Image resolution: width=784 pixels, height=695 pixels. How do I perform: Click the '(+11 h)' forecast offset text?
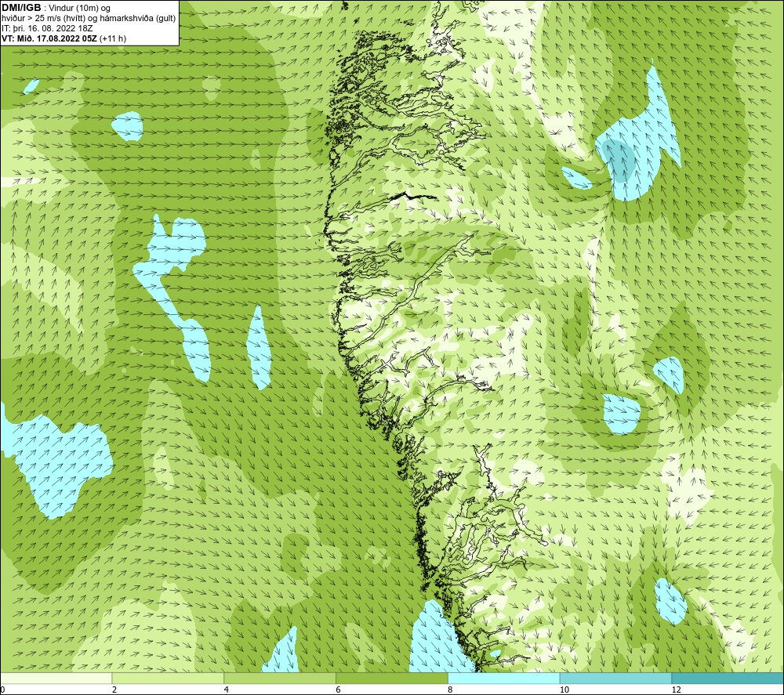113,38
